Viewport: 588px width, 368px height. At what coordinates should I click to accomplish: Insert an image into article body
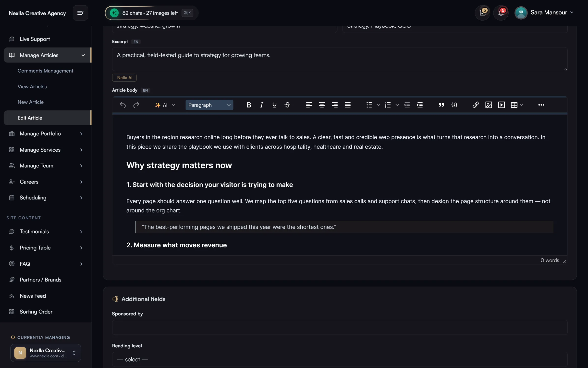pos(489,105)
